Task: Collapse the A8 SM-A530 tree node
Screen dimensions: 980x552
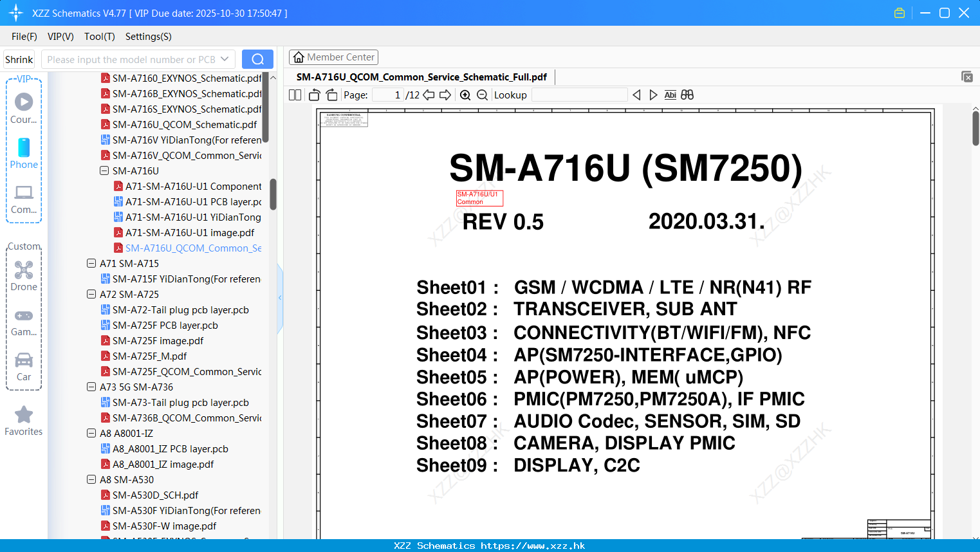Action: coord(91,479)
